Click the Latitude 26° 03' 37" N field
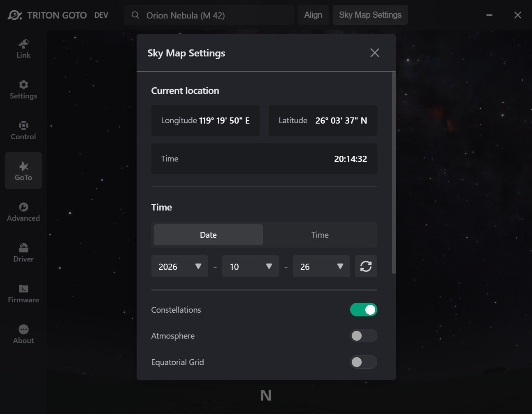The height and width of the screenshot is (414, 532). coord(323,120)
